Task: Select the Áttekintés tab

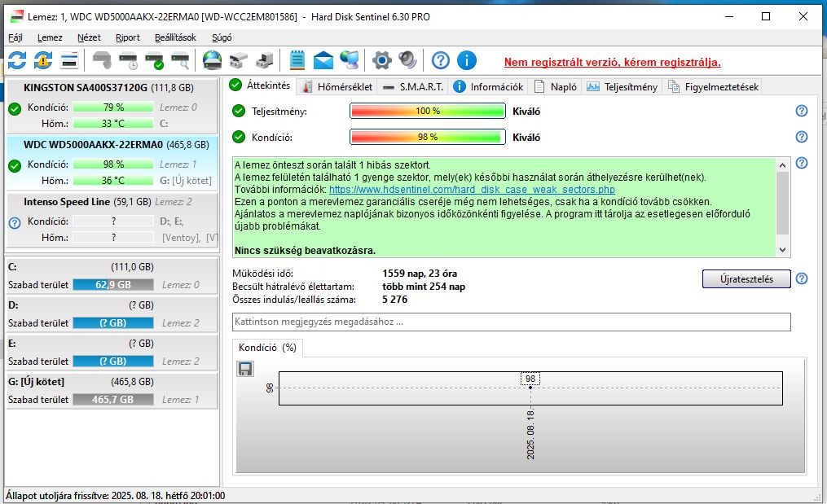Action: pyautogui.click(x=260, y=85)
